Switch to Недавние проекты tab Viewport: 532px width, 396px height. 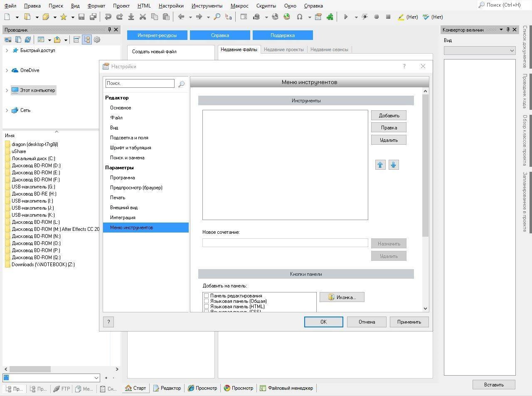click(x=283, y=49)
